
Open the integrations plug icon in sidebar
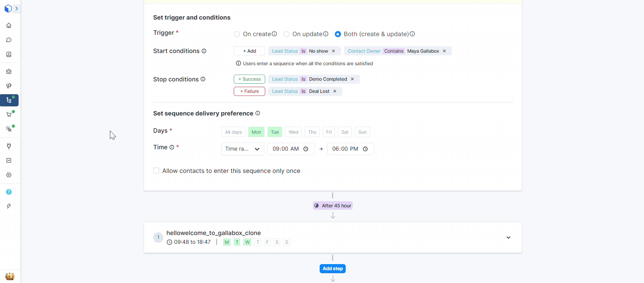click(x=9, y=146)
